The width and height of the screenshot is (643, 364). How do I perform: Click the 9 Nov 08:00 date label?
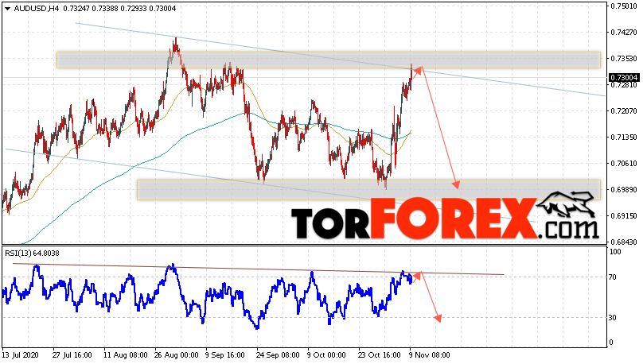(430, 354)
